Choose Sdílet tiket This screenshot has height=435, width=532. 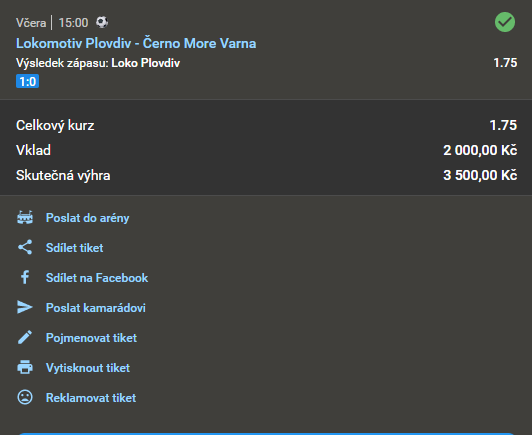tap(75, 248)
